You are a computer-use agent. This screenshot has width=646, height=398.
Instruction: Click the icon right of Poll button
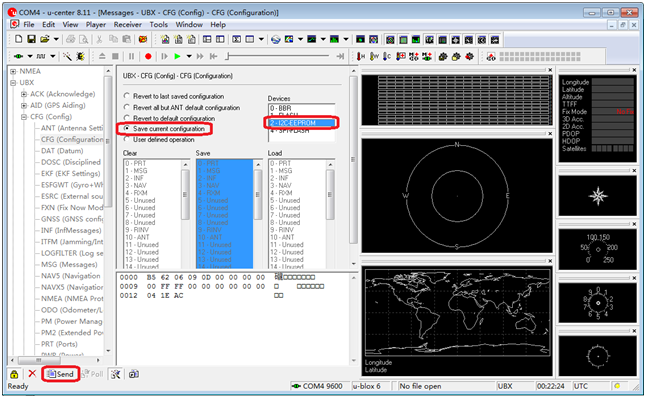coord(116,374)
